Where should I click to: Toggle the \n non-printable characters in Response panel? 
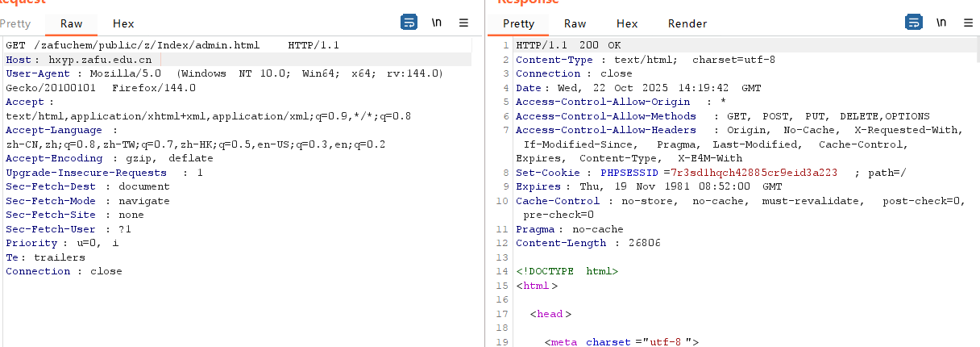pyautogui.click(x=941, y=23)
